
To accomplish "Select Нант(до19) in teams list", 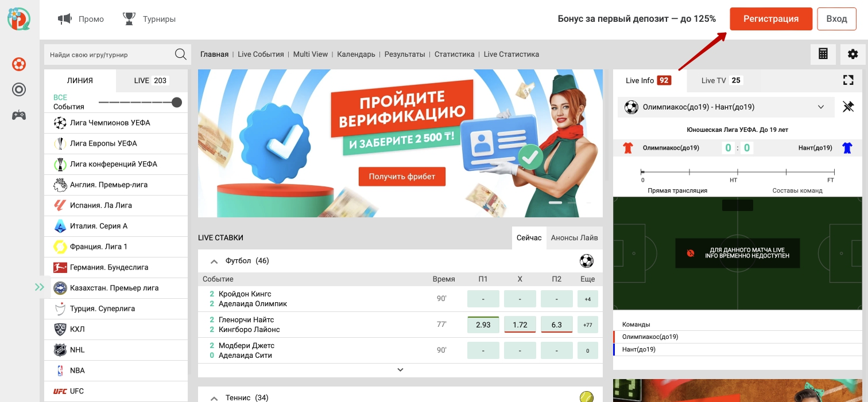I will pos(738,349).
